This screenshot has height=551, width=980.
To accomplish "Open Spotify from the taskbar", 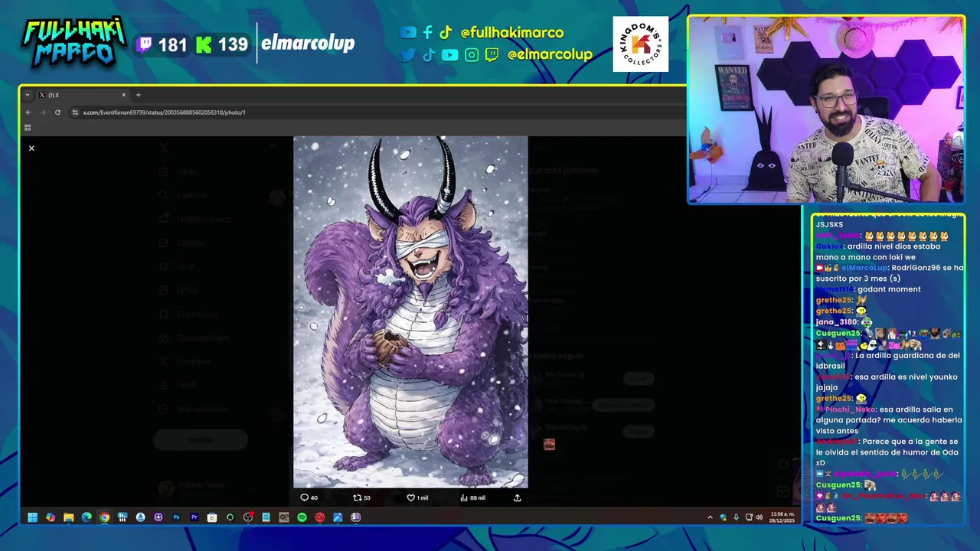I will pos(302,517).
